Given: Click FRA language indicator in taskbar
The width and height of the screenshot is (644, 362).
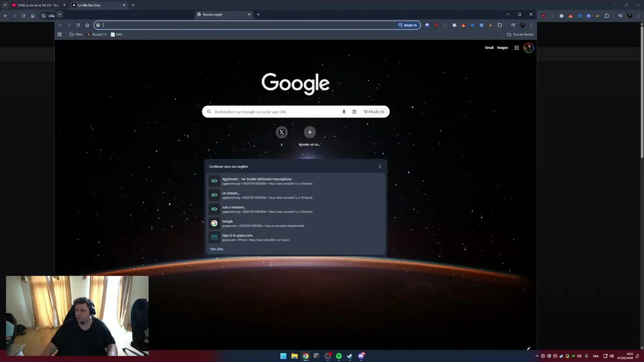Looking at the screenshot, I should pyautogui.click(x=596, y=356).
